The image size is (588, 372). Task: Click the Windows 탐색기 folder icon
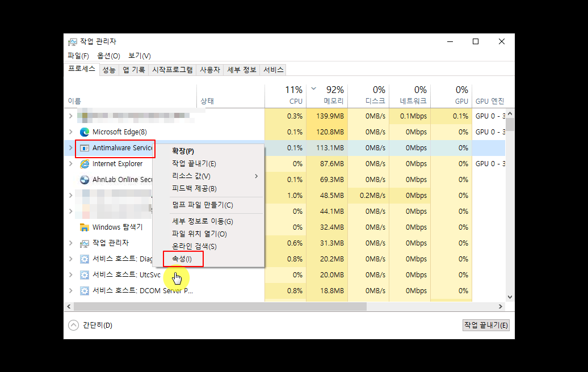pyautogui.click(x=85, y=227)
